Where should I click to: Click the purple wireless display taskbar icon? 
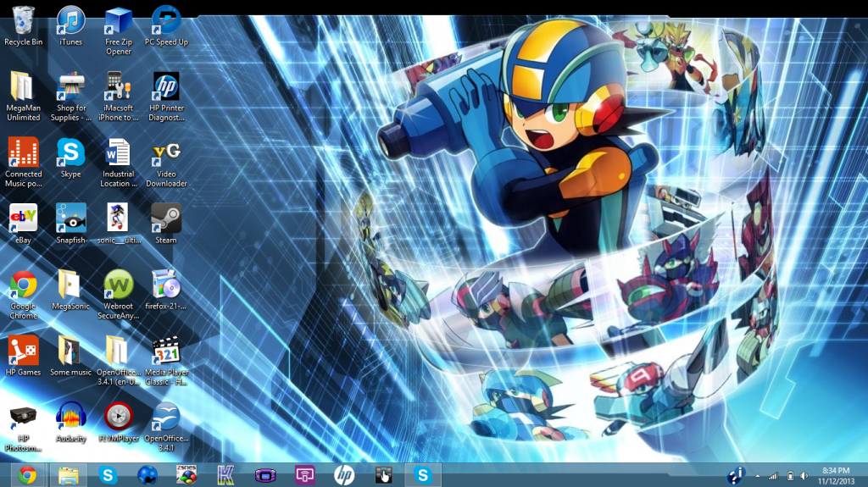pyautogui.click(x=304, y=475)
